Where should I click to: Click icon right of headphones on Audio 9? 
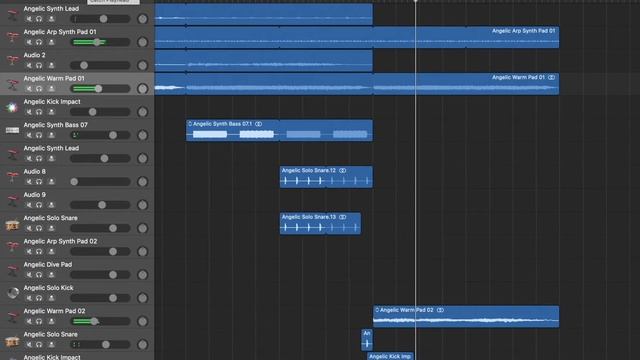(51, 205)
